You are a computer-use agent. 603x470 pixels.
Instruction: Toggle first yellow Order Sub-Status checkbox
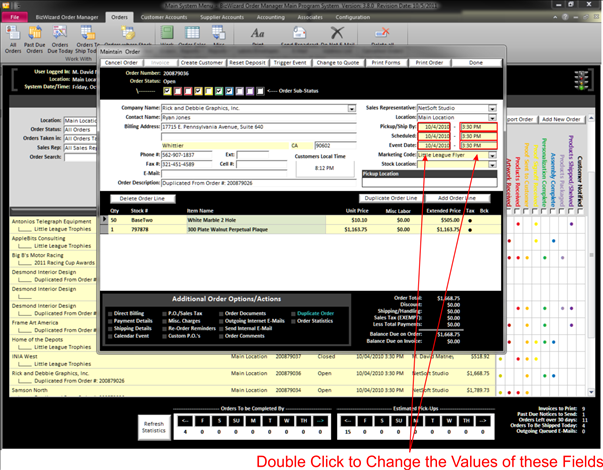tap(167, 91)
